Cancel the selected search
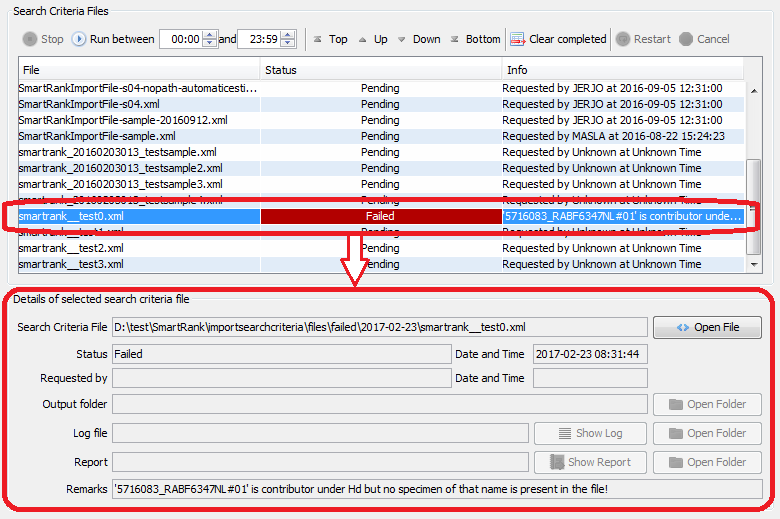Image resolution: width=780 pixels, height=519 pixels. click(x=704, y=39)
